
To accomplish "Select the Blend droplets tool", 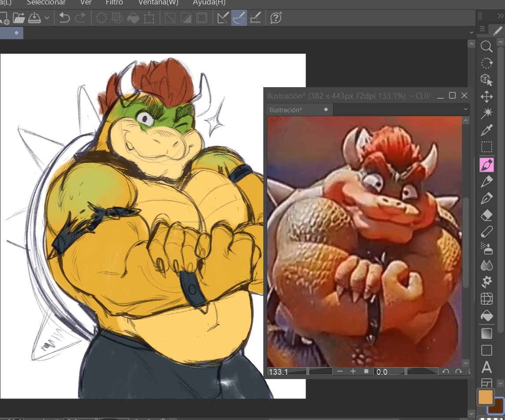I will [487, 265].
